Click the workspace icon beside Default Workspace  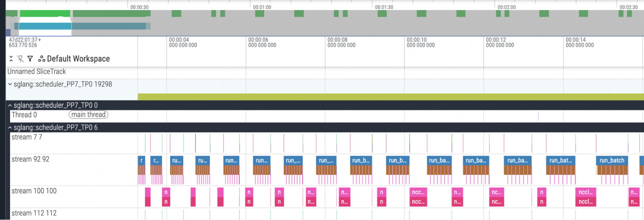[41, 59]
